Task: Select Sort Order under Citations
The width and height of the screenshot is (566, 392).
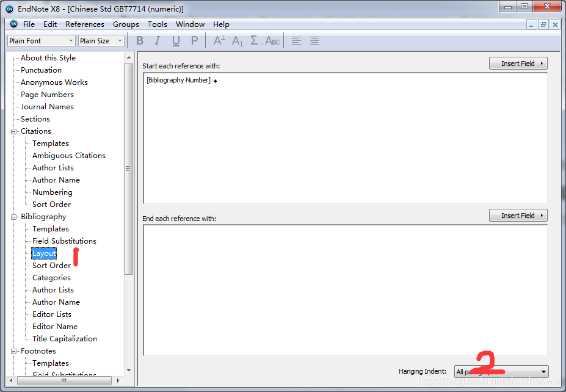Action: click(52, 205)
